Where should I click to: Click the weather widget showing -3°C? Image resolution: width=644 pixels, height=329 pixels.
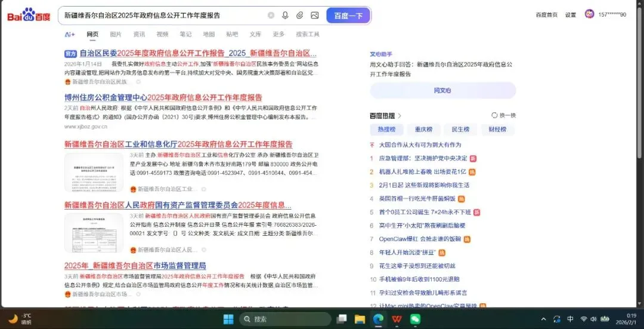(20, 319)
